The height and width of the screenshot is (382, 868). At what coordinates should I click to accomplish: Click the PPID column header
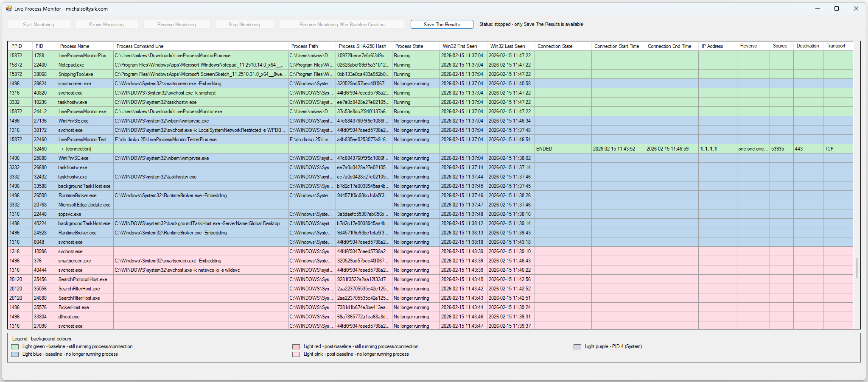(17, 46)
